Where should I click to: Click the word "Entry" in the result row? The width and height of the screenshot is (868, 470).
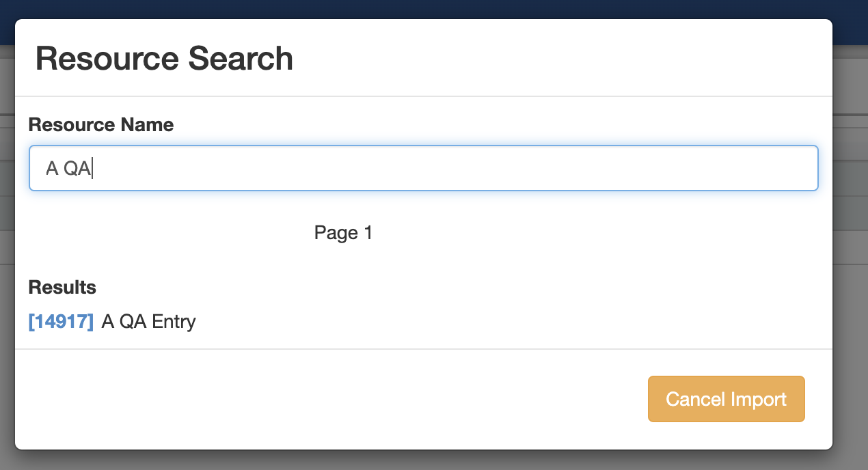click(174, 321)
